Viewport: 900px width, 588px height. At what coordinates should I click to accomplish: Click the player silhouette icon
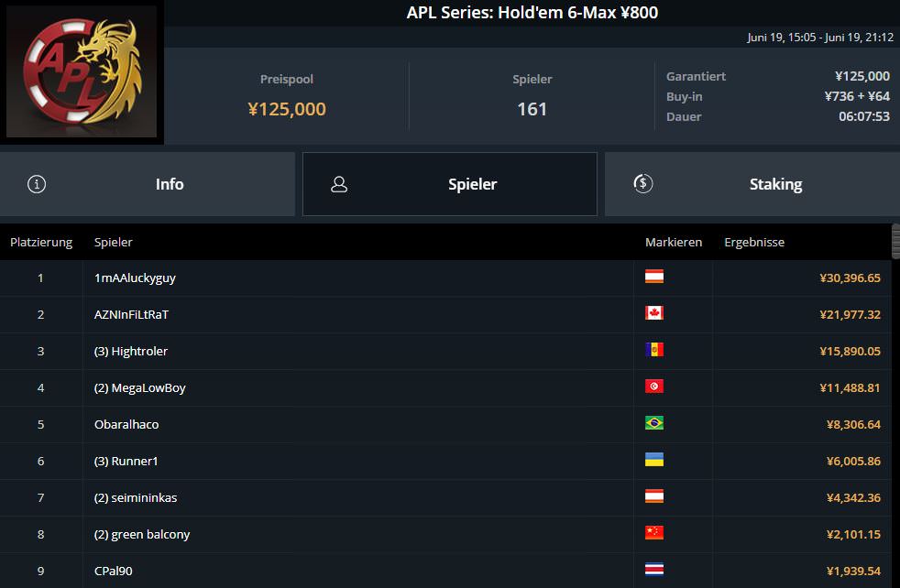[339, 184]
